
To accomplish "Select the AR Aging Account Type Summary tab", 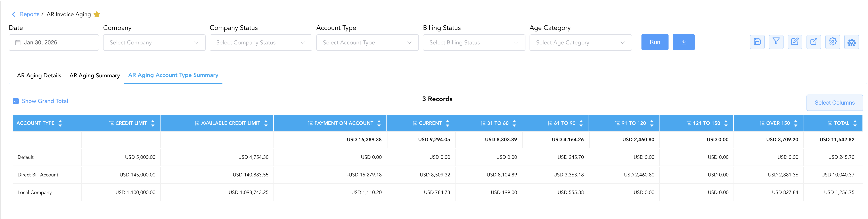I will [x=173, y=75].
